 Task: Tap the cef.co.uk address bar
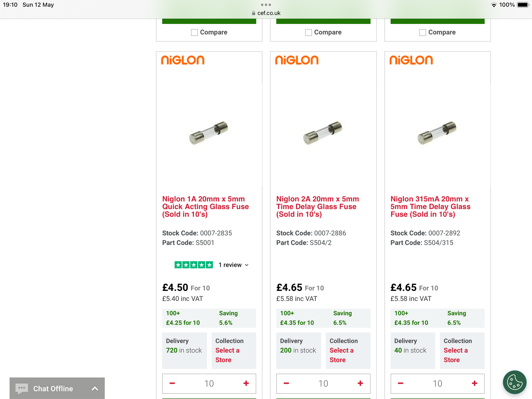[269, 13]
